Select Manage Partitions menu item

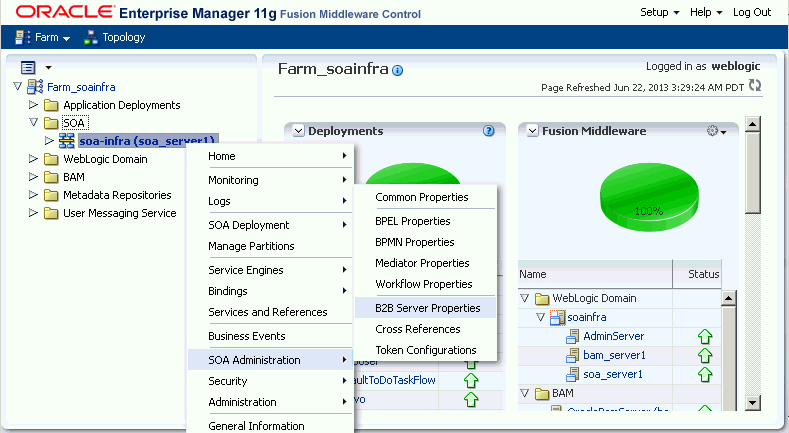click(271, 246)
